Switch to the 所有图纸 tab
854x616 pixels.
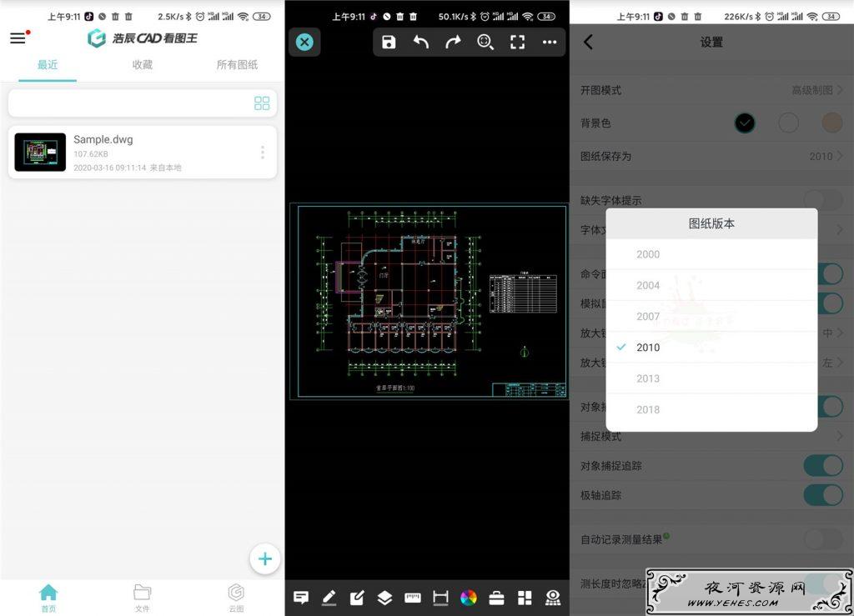coord(237,65)
